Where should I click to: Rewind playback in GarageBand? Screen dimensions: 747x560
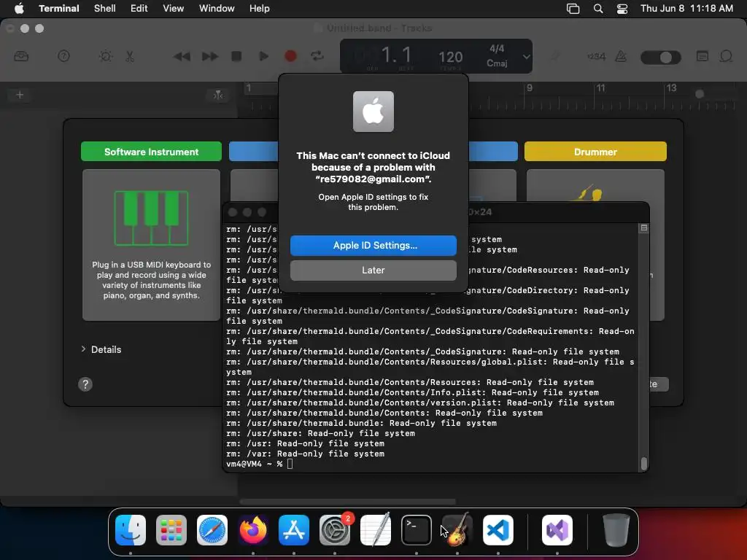click(182, 57)
